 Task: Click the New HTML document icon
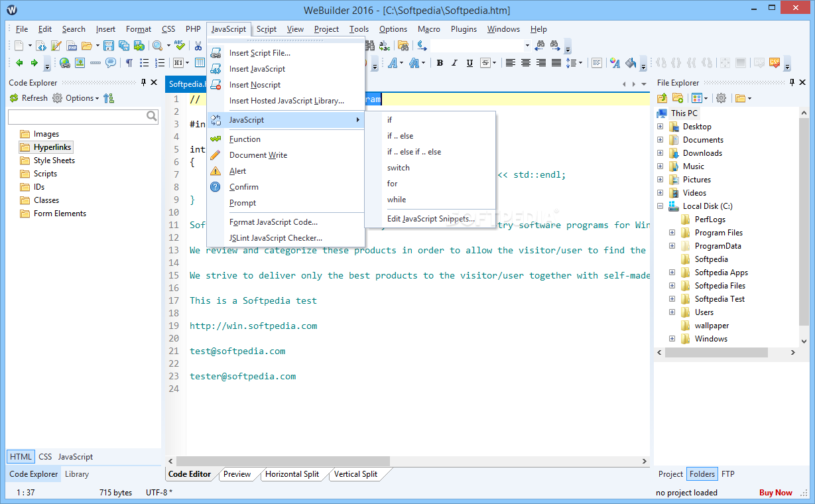[x=40, y=46]
